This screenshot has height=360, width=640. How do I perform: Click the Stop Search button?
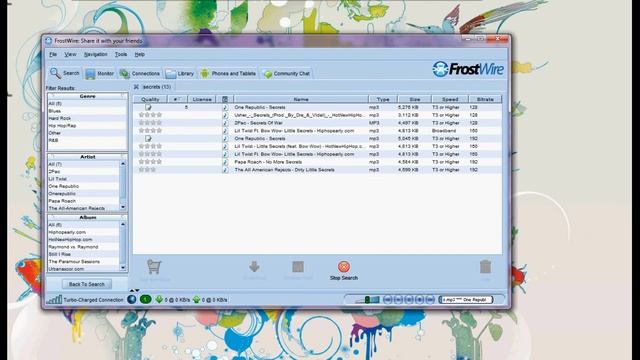(x=344, y=270)
